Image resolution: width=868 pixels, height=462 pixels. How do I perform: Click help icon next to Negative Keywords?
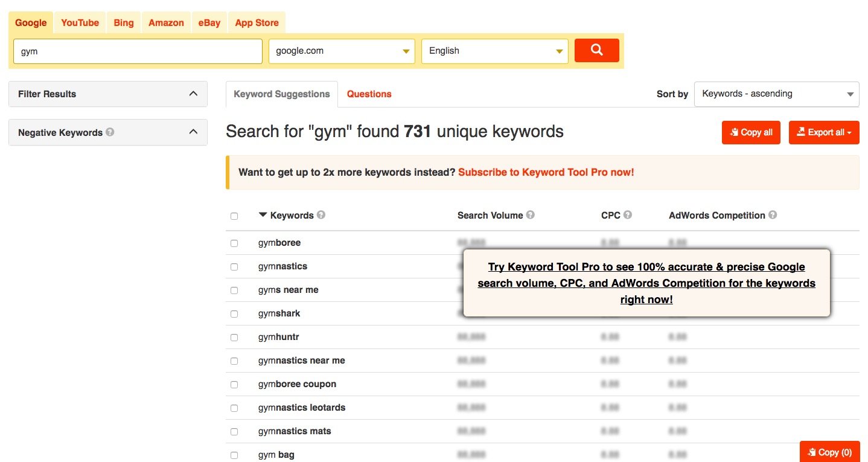110,132
